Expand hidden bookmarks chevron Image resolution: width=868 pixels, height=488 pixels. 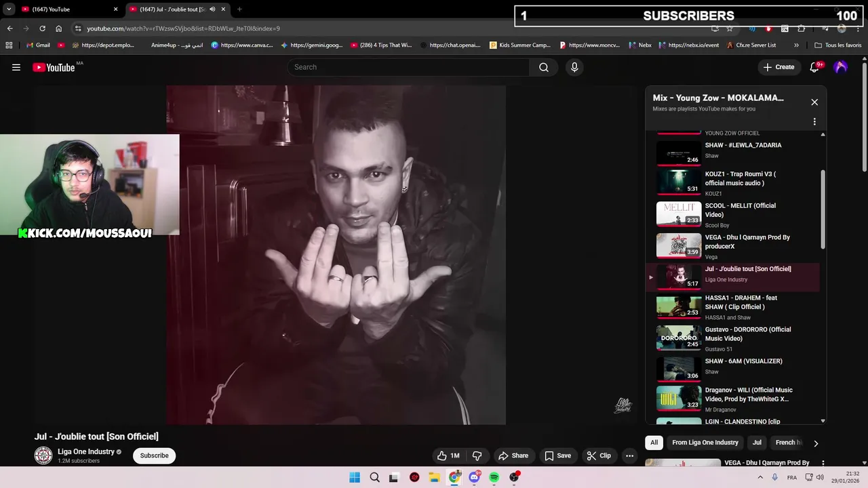pyautogui.click(x=796, y=45)
